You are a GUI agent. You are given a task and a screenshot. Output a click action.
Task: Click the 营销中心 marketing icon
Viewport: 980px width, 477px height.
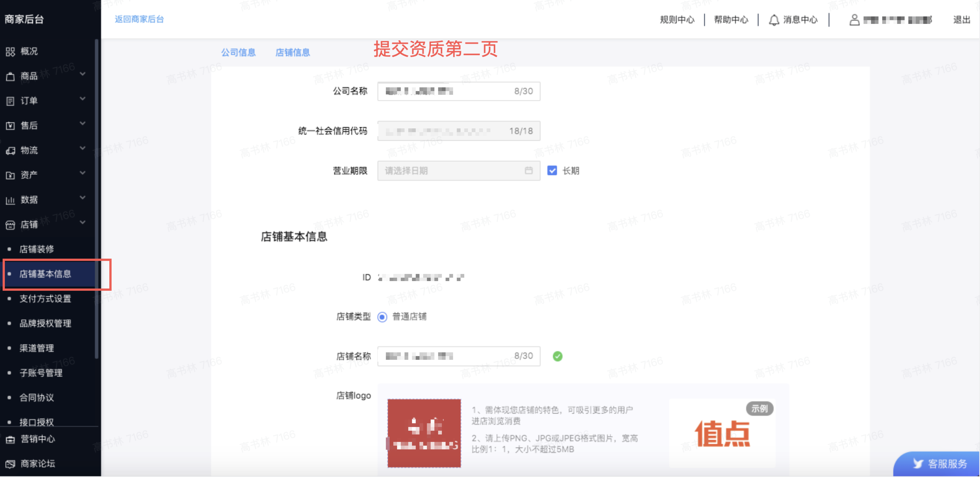click(10, 439)
